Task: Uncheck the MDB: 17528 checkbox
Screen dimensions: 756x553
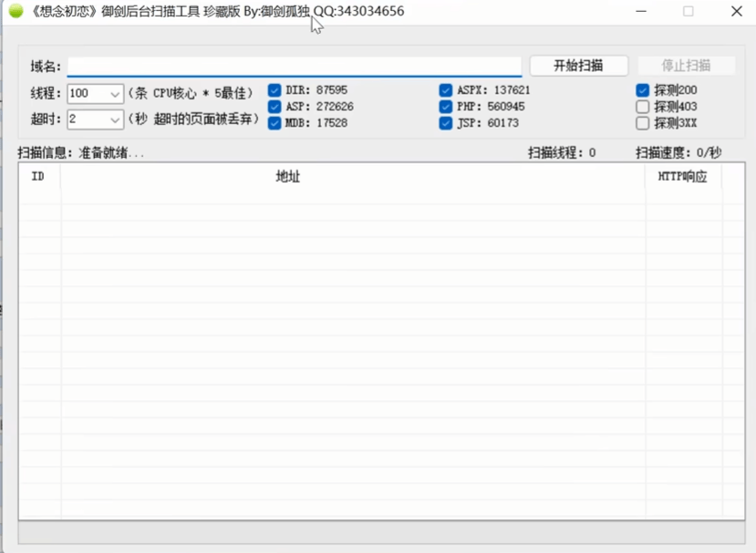Action: (274, 123)
